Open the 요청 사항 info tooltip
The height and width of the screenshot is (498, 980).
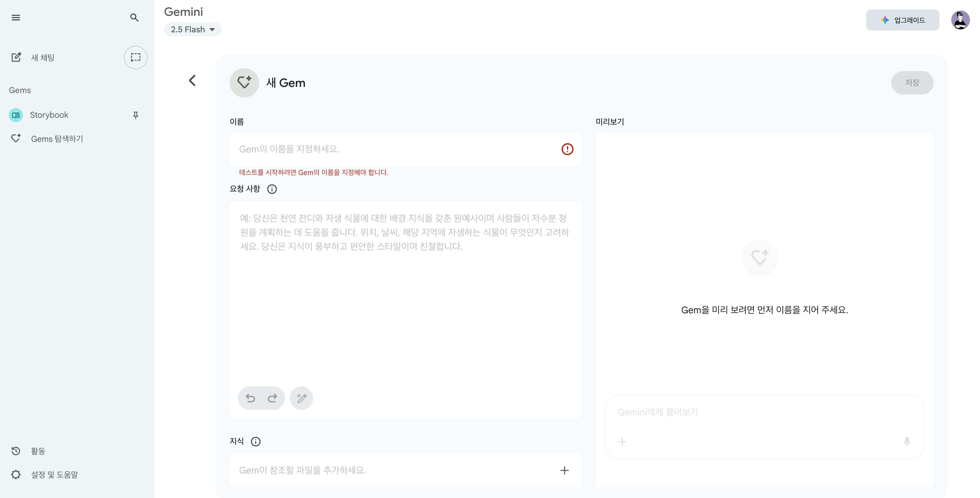click(272, 189)
